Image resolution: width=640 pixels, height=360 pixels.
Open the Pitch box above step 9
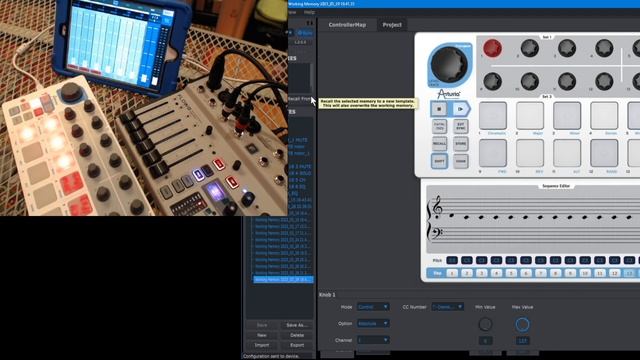point(570,260)
